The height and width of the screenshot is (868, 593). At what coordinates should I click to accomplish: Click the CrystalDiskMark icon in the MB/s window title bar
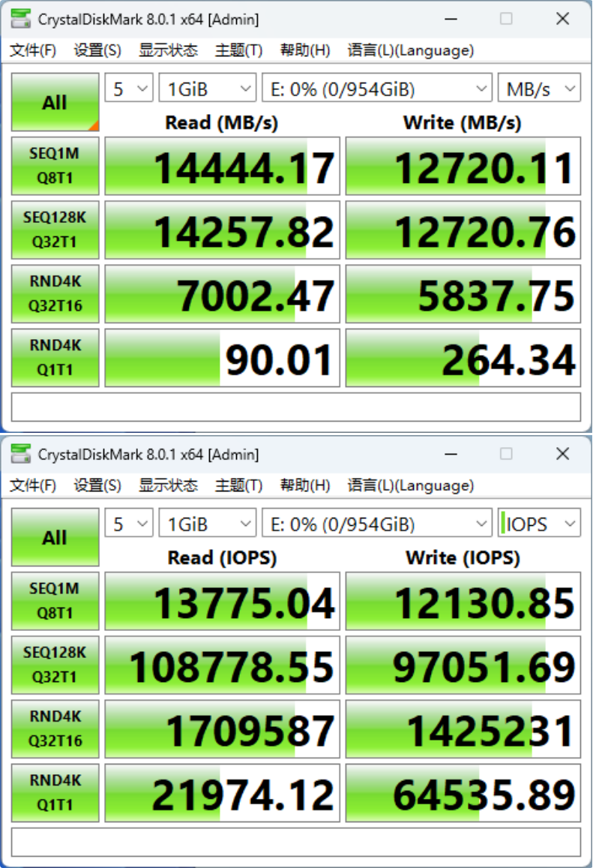pos(22,19)
